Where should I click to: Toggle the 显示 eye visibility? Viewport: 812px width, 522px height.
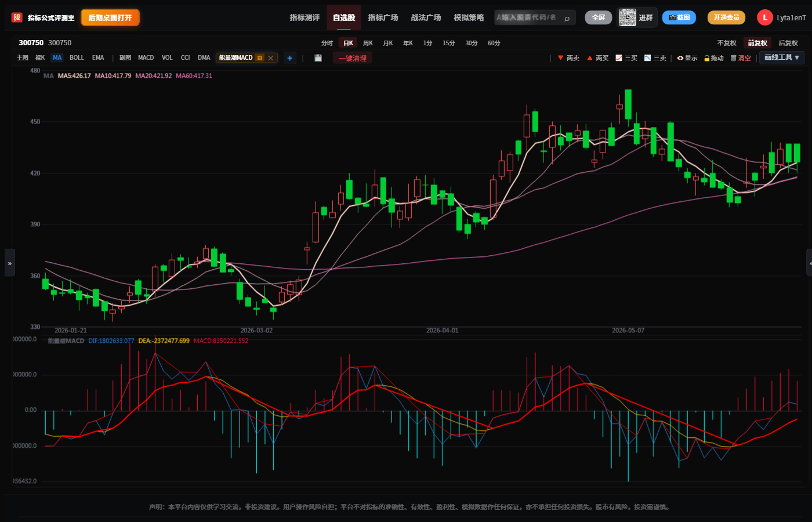click(687, 58)
